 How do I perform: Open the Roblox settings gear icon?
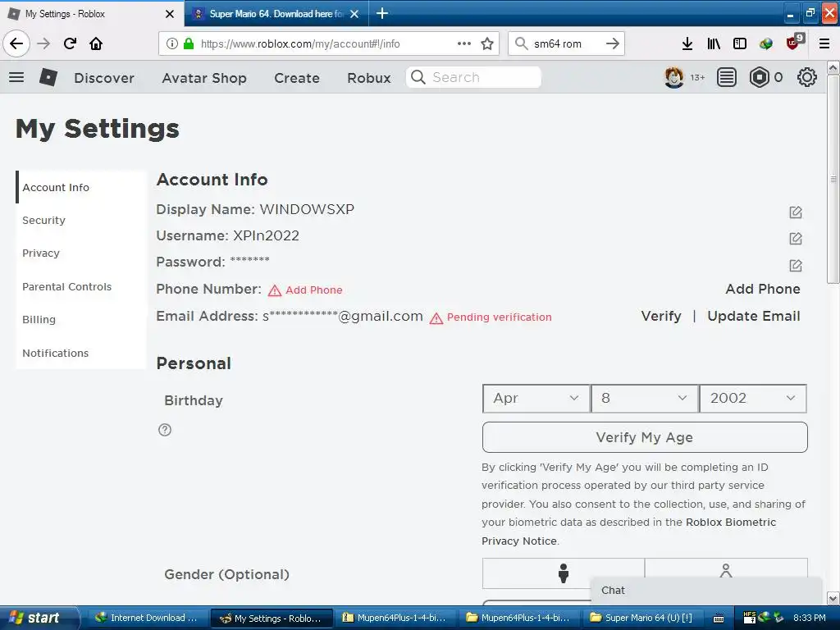pyautogui.click(x=807, y=78)
